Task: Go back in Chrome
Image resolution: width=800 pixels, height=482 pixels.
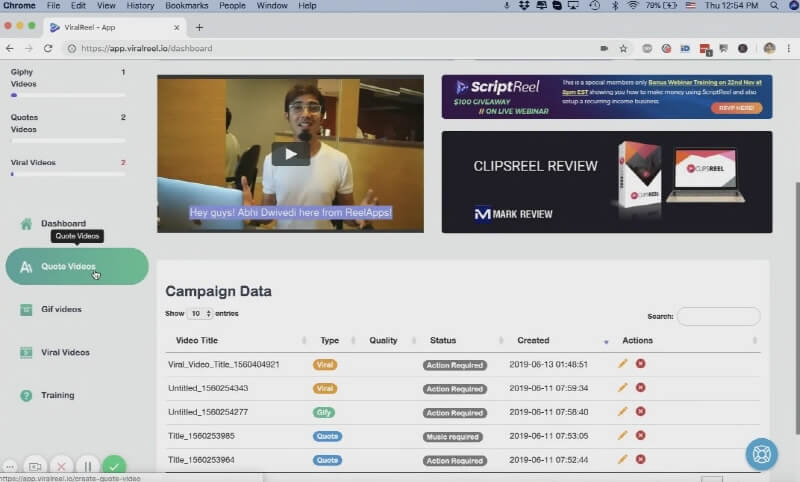Action: coord(10,48)
